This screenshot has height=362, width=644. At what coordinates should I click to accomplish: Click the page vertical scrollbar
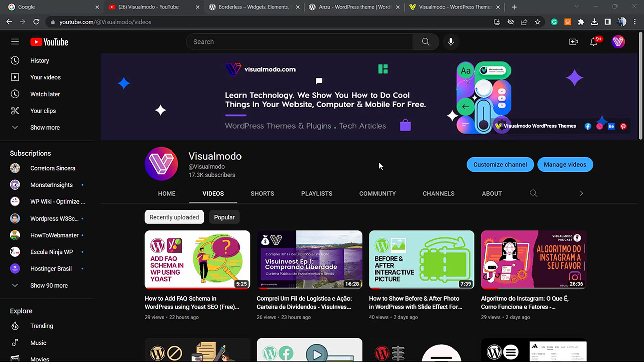641,86
